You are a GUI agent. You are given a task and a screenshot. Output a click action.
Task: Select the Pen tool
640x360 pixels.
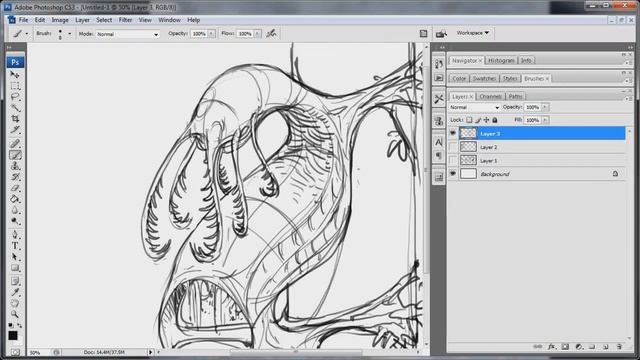point(15,235)
